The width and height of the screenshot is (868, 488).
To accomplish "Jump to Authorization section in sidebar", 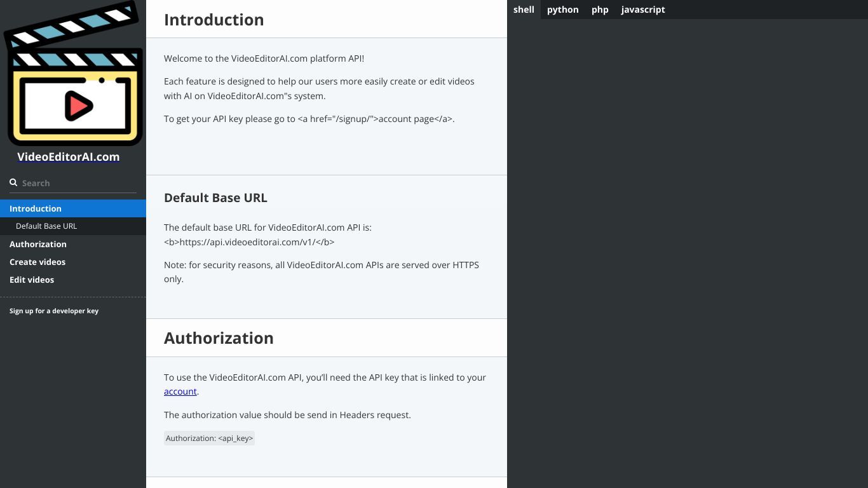I will point(73,244).
